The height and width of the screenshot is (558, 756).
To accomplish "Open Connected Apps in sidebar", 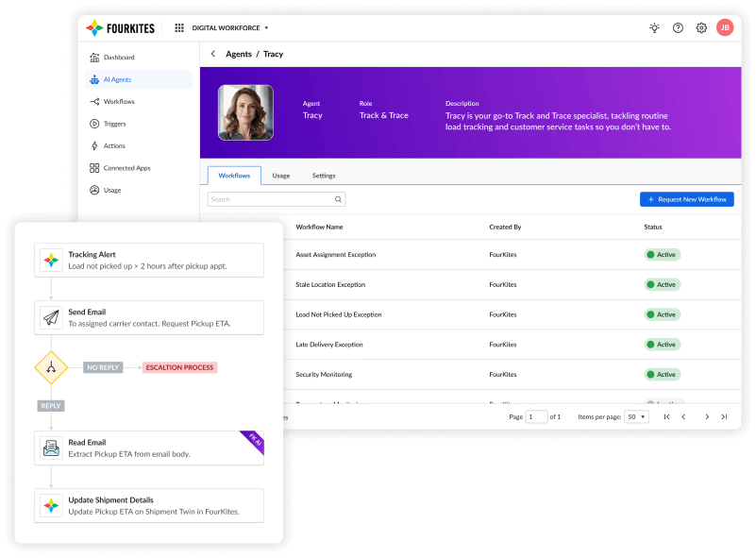I will pyautogui.click(x=139, y=168).
